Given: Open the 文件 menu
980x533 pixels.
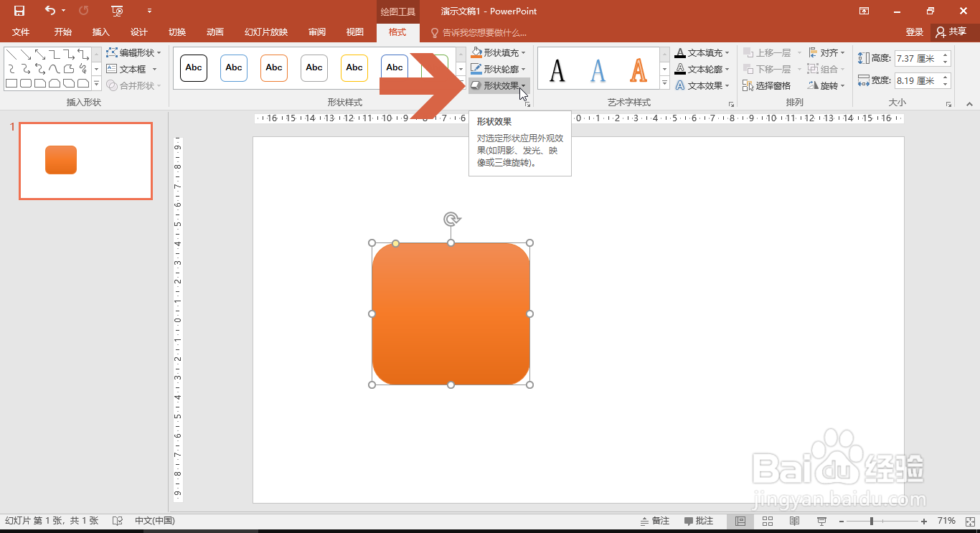Looking at the screenshot, I should 21,32.
